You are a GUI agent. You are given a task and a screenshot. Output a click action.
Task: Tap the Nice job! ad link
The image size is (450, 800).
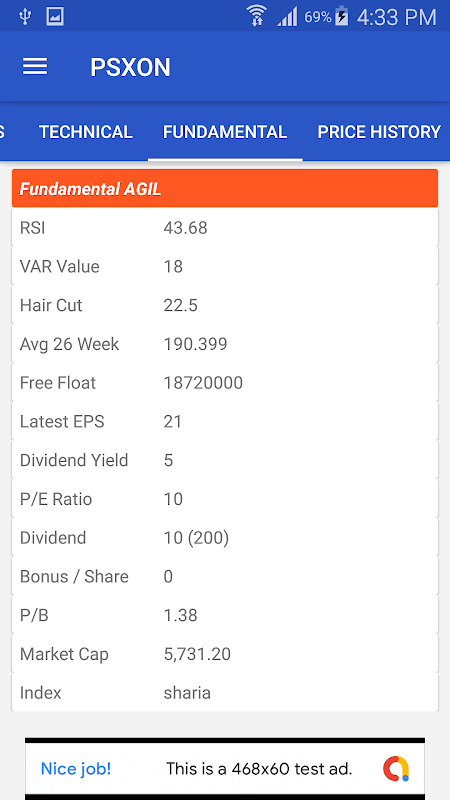click(x=76, y=768)
